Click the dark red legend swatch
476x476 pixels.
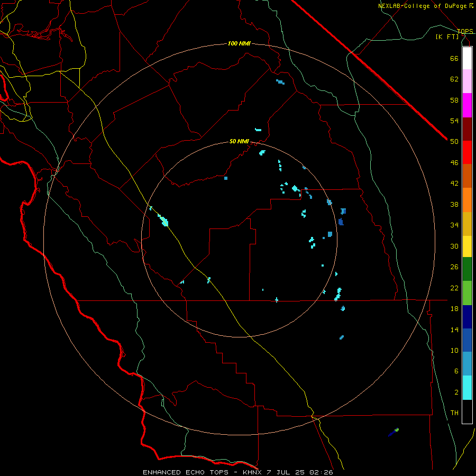[467, 129]
